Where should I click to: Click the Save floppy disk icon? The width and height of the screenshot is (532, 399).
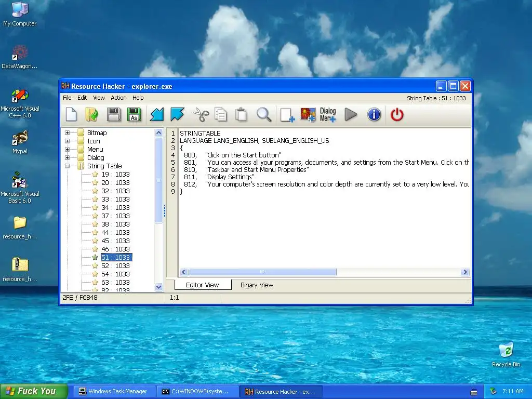coord(113,114)
